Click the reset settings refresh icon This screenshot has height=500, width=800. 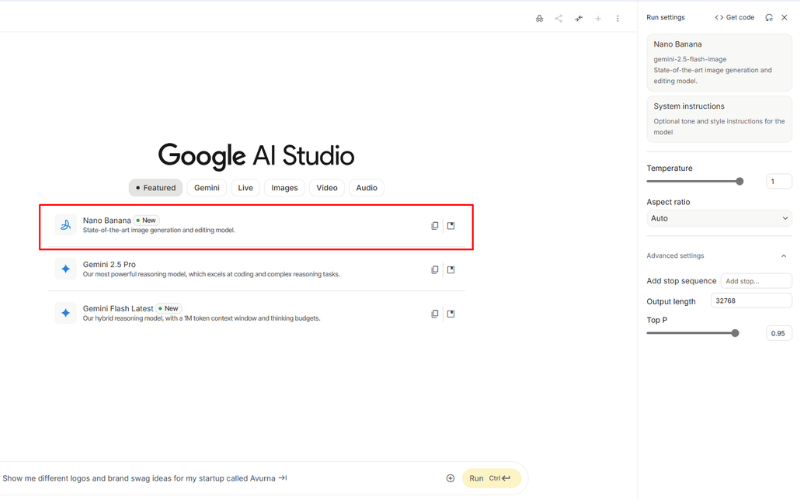pyautogui.click(x=769, y=17)
